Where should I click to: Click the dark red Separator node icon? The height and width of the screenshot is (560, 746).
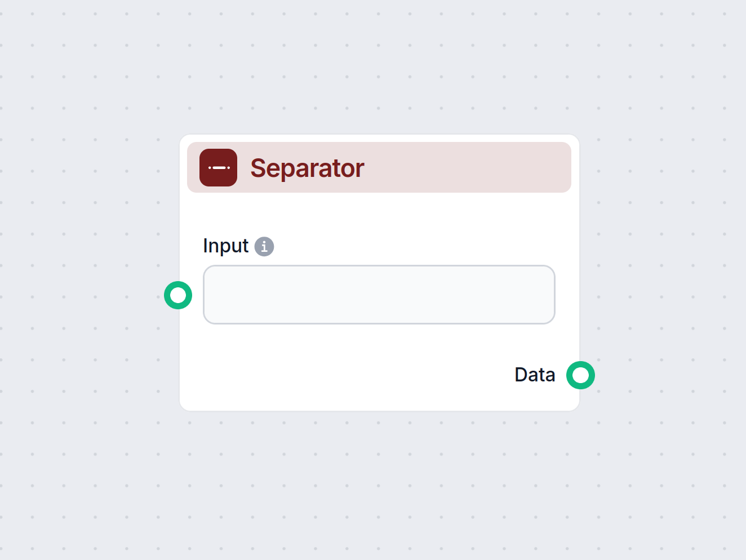pos(218,167)
